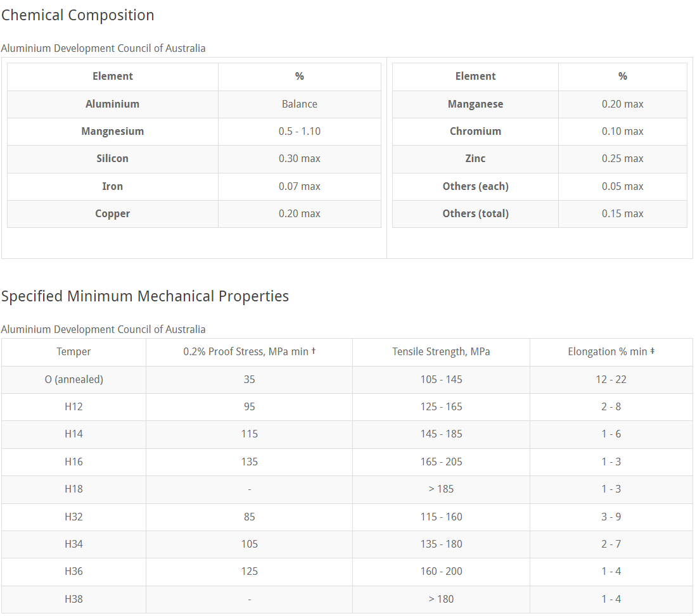Select the Elongation % min header
695x616 pixels.
coord(611,351)
